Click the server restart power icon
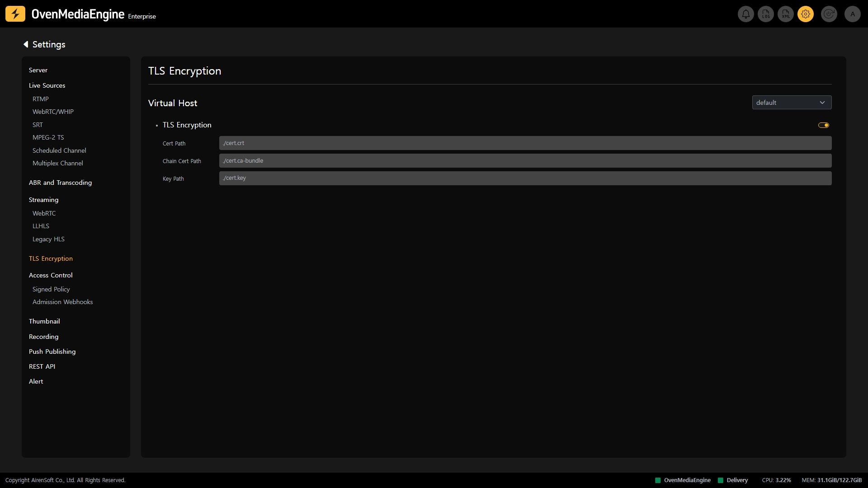868x488 pixels. (829, 14)
